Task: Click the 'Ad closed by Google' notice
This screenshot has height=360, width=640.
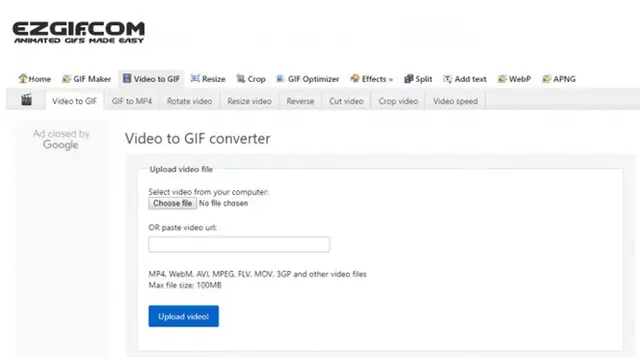Action: (61, 139)
